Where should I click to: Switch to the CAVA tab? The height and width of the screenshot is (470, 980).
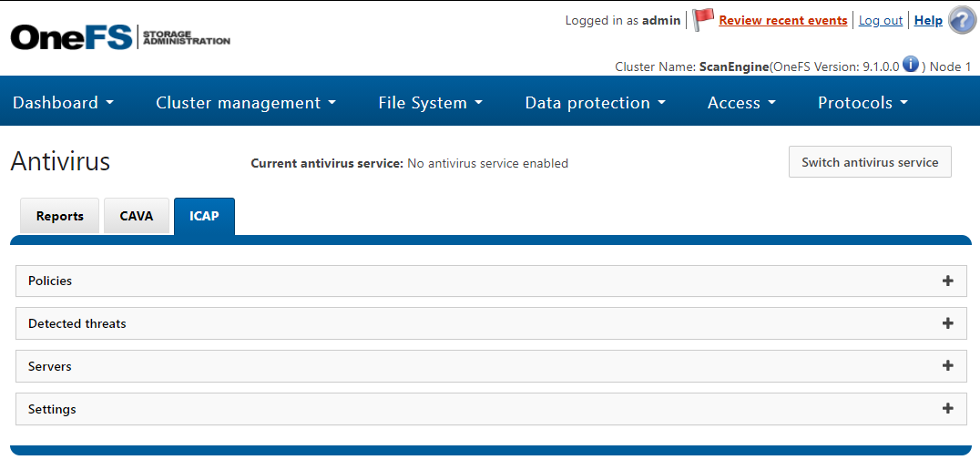point(137,217)
